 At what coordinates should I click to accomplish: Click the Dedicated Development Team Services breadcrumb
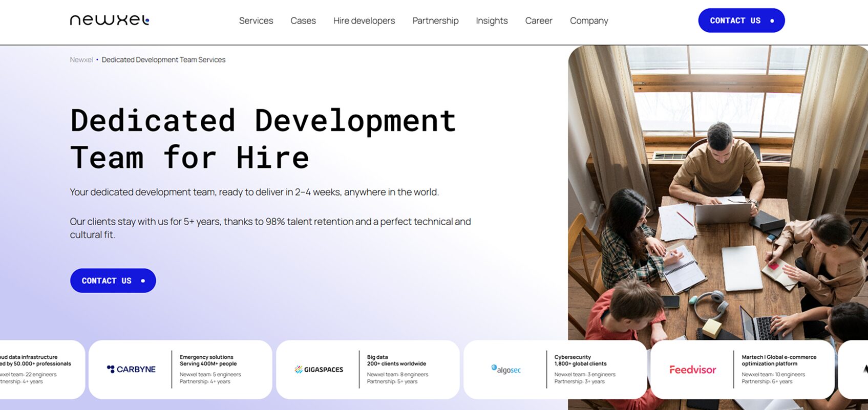tap(163, 60)
